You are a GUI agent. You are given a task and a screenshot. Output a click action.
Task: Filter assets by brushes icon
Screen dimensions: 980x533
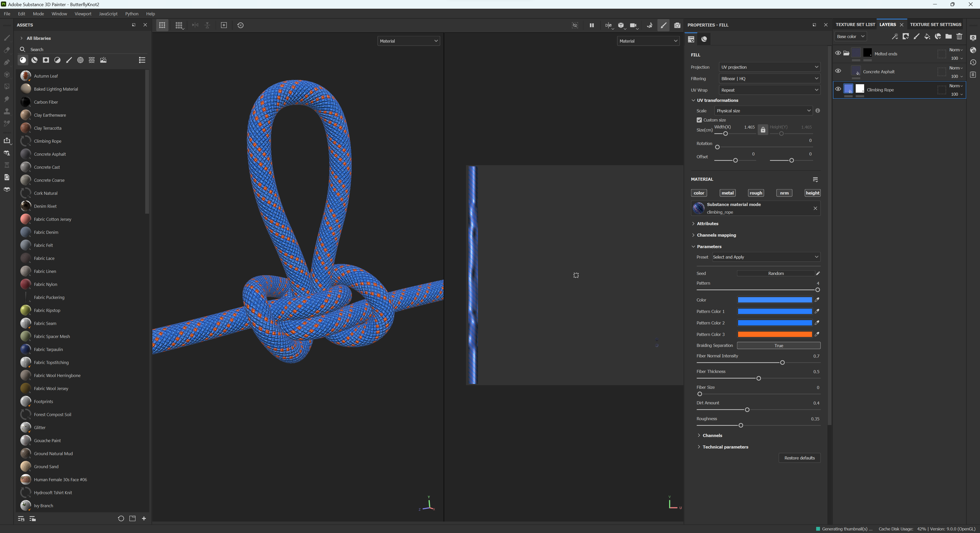coord(69,60)
